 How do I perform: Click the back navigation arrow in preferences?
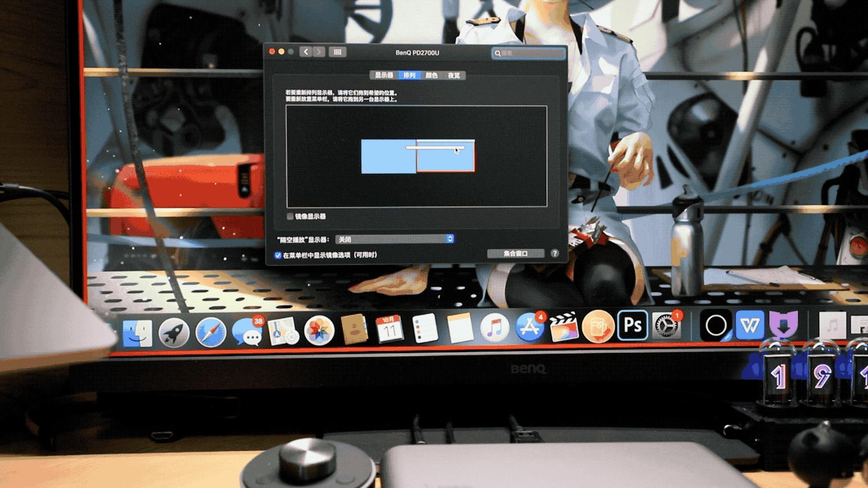(306, 52)
